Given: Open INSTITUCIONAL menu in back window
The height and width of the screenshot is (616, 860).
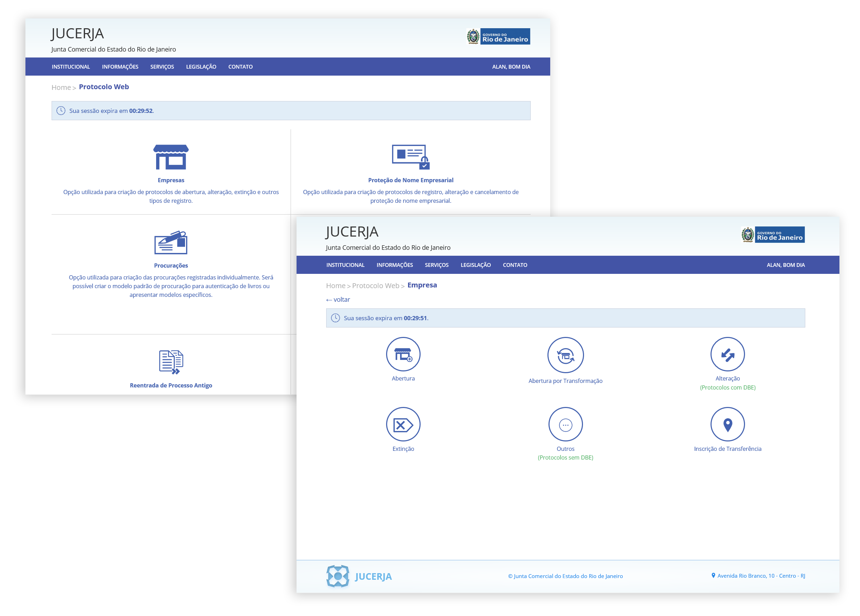Looking at the screenshot, I should [x=71, y=67].
